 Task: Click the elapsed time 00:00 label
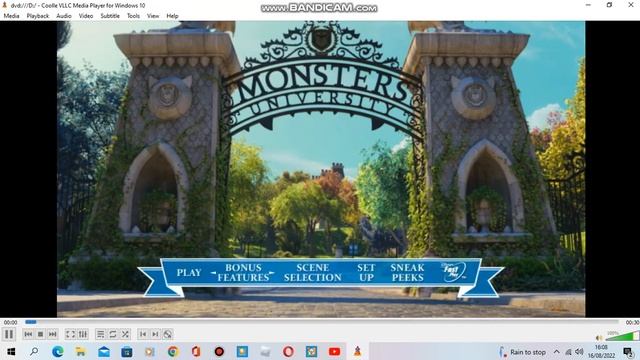click(x=10, y=322)
